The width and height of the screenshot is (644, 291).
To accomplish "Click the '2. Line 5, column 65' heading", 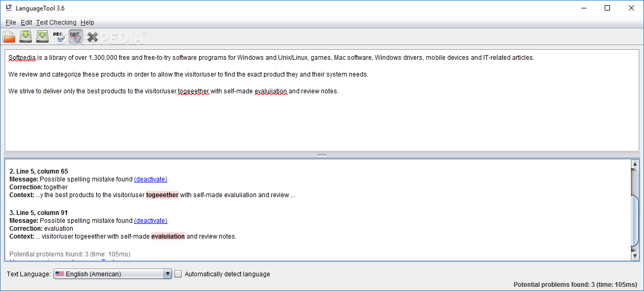I will (x=39, y=171).
